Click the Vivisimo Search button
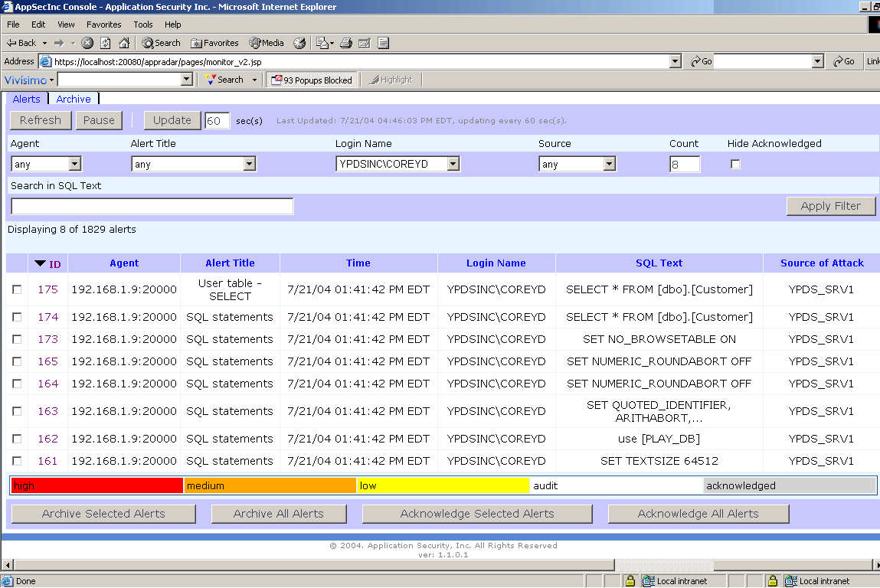This screenshot has width=880, height=588. tap(224, 80)
